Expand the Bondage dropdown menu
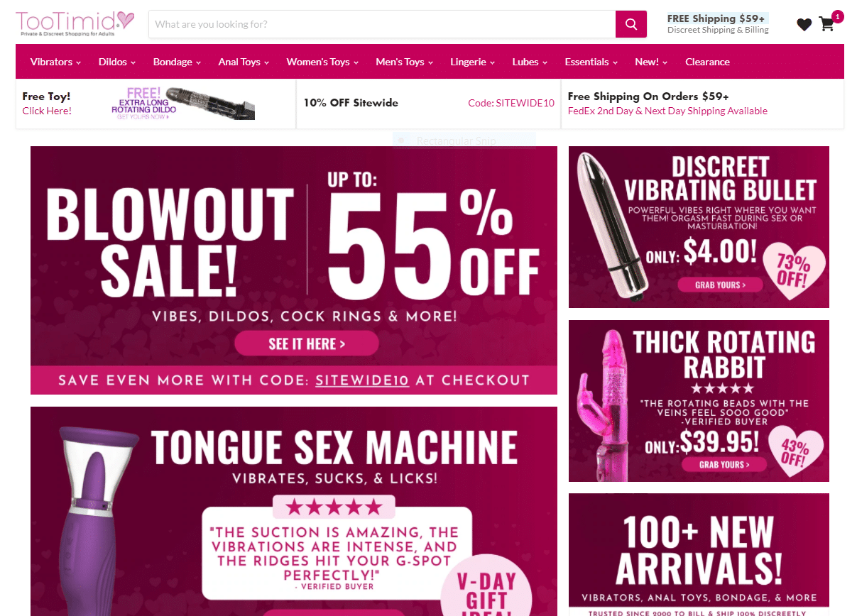 click(x=177, y=62)
